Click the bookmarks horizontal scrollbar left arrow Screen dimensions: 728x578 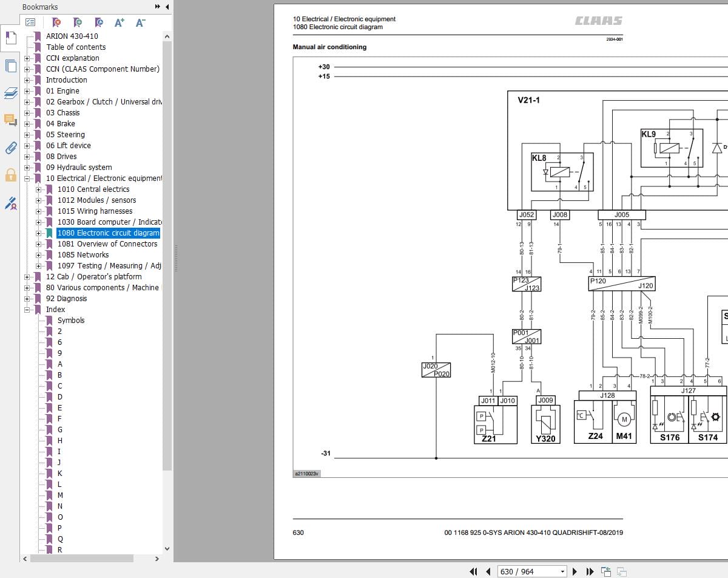[x=25, y=559]
